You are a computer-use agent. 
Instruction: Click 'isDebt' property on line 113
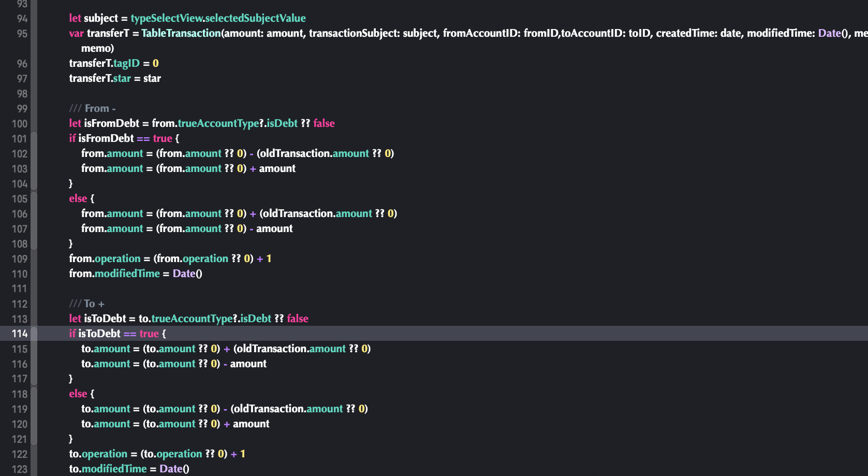256,319
